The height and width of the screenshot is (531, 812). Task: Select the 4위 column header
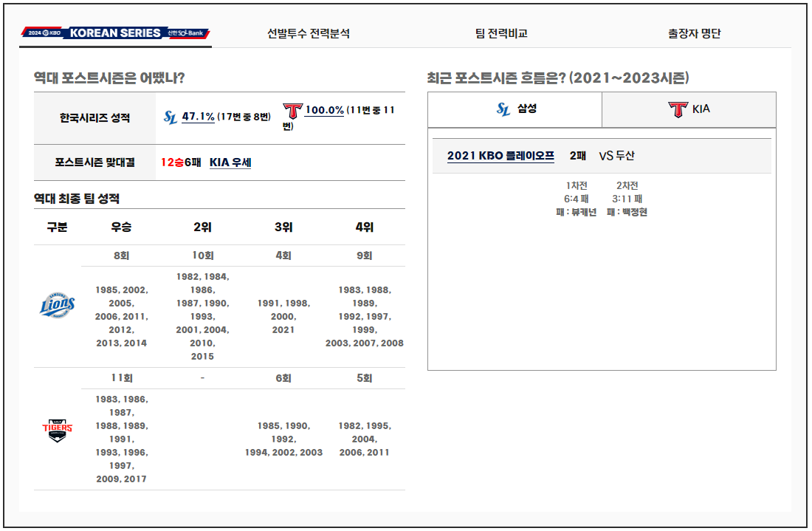pos(365,227)
